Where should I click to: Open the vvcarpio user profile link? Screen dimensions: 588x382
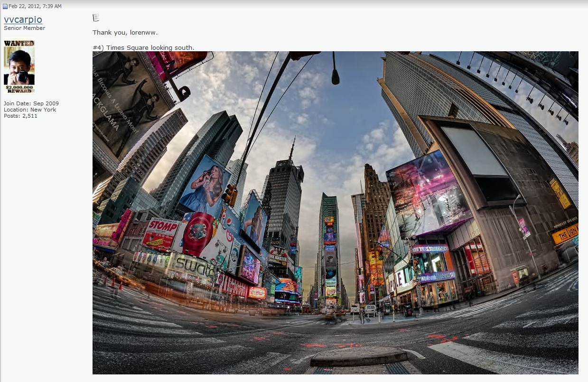coord(23,19)
